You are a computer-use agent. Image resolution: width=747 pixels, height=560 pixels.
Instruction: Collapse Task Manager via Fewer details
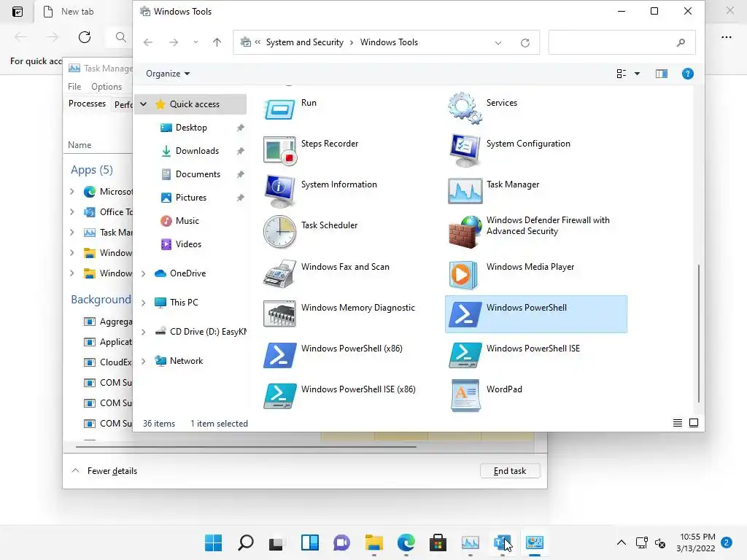coord(104,471)
